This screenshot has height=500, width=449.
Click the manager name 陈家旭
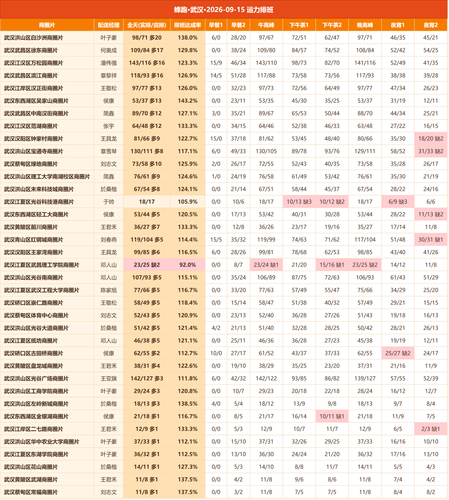(109, 290)
